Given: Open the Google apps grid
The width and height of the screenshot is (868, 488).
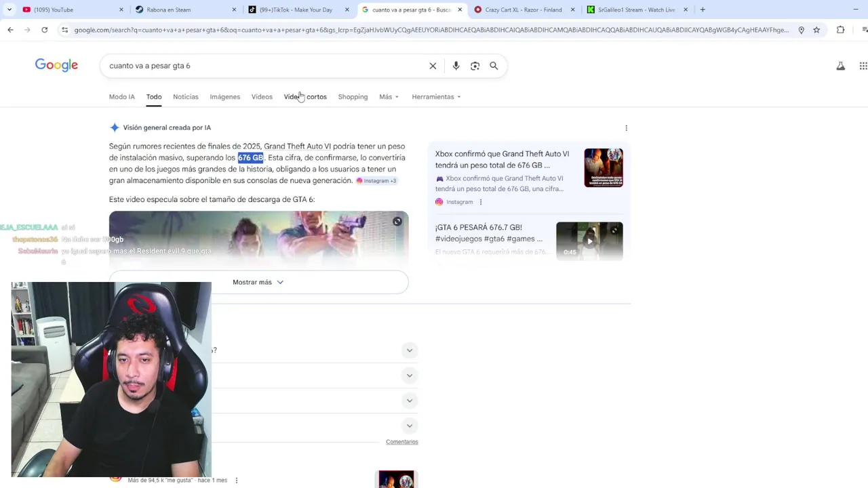Looking at the screenshot, I should point(863,66).
